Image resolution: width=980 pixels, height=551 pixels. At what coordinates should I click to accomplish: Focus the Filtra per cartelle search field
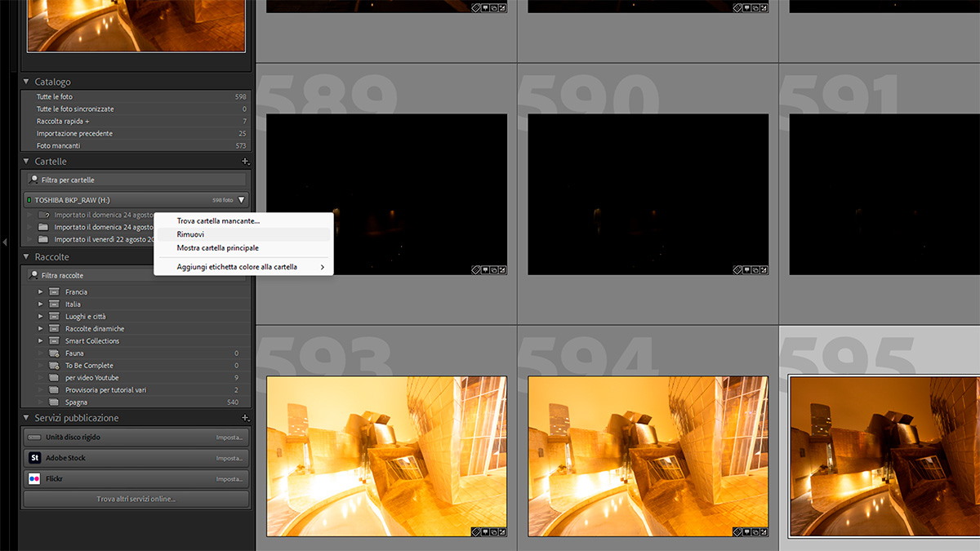point(136,180)
